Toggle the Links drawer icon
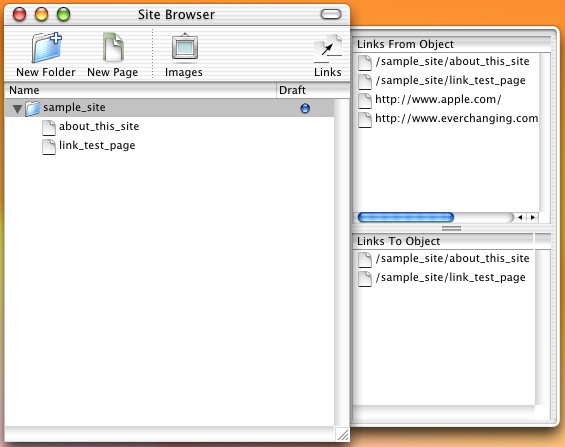 point(328,49)
